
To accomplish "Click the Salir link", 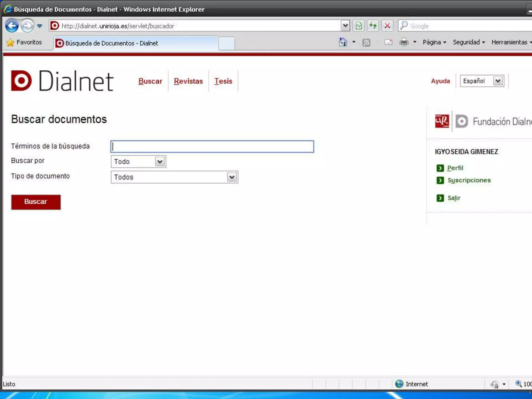I will tap(454, 198).
